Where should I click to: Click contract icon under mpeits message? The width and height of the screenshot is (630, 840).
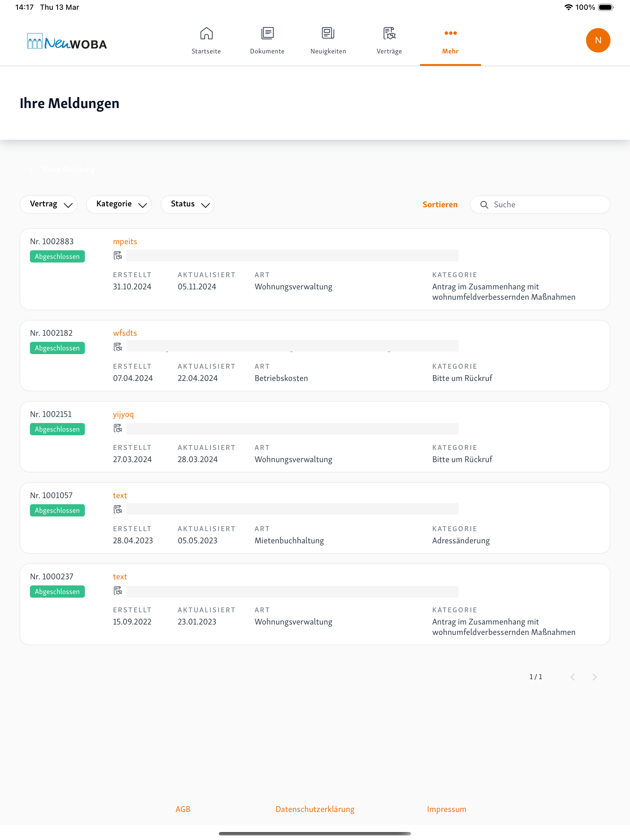click(x=118, y=255)
